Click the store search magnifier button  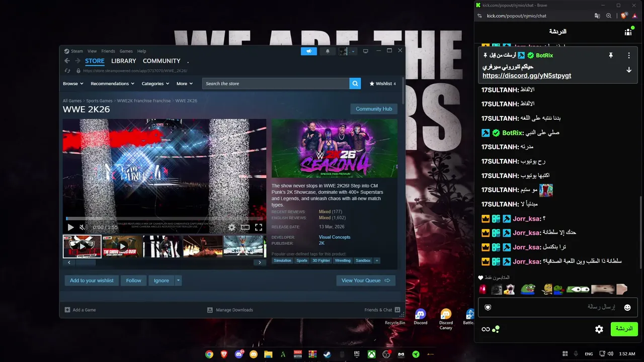click(x=355, y=83)
